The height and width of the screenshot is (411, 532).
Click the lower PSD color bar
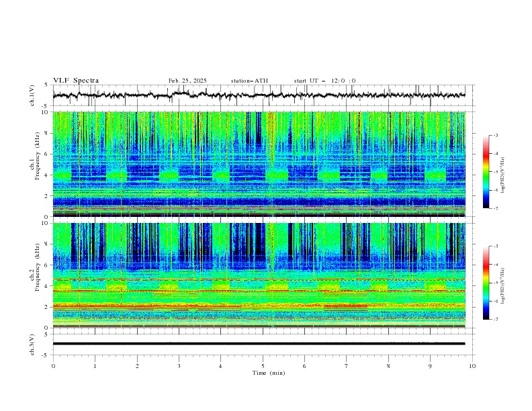coord(486,283)
